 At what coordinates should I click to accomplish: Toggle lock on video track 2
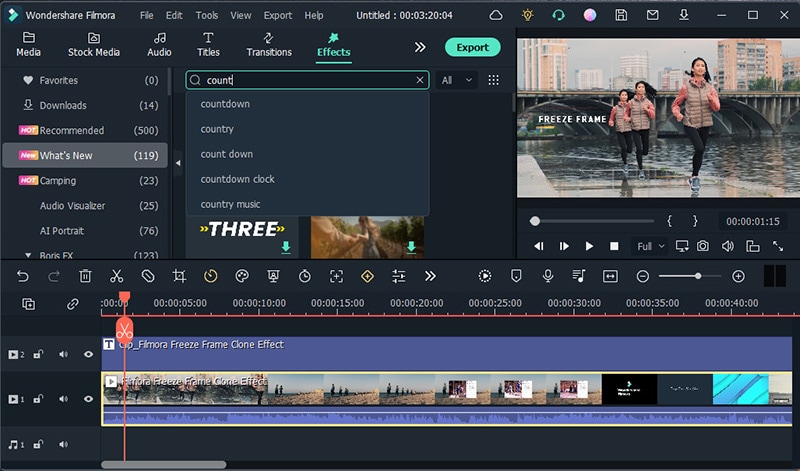click(38, 354)
